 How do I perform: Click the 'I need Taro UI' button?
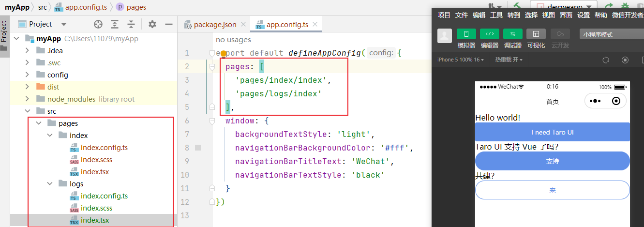[552, 132]
